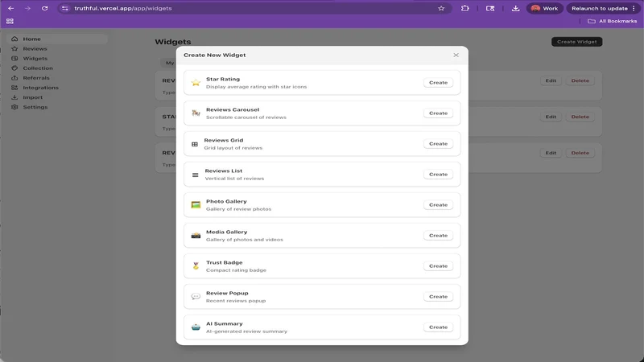644x362 pixels.
Task: Click Edit on the first widget row
Action: tap(551, 80)
